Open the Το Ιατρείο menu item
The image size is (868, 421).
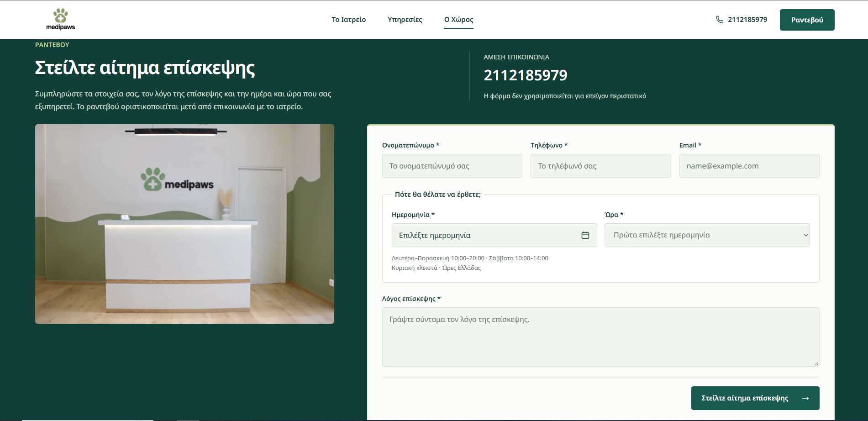pos(349,20)
